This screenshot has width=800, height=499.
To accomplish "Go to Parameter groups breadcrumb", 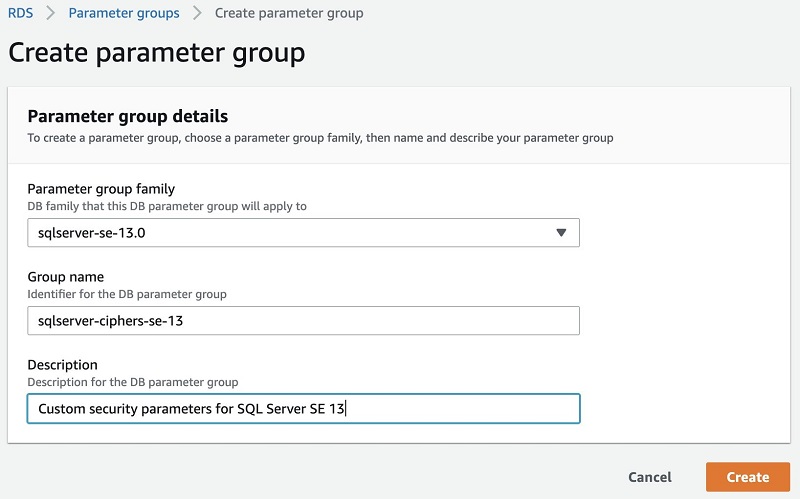I will [124, 13].
